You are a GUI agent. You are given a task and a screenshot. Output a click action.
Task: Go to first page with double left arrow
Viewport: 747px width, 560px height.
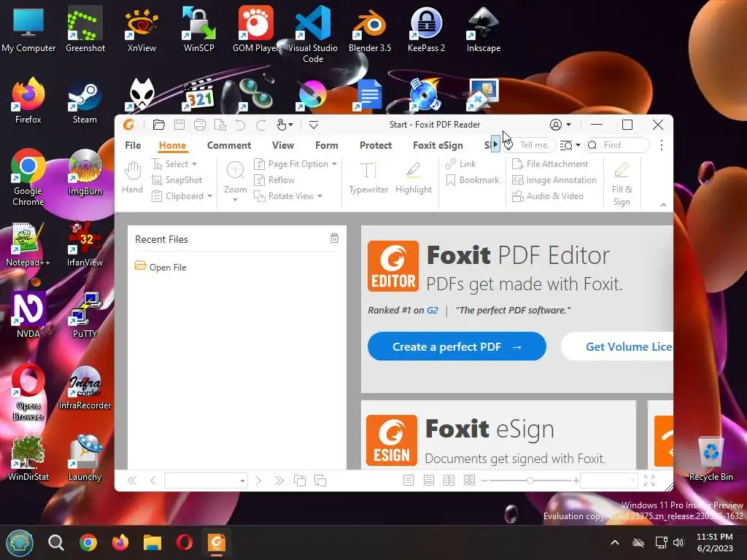coord(132,481)
